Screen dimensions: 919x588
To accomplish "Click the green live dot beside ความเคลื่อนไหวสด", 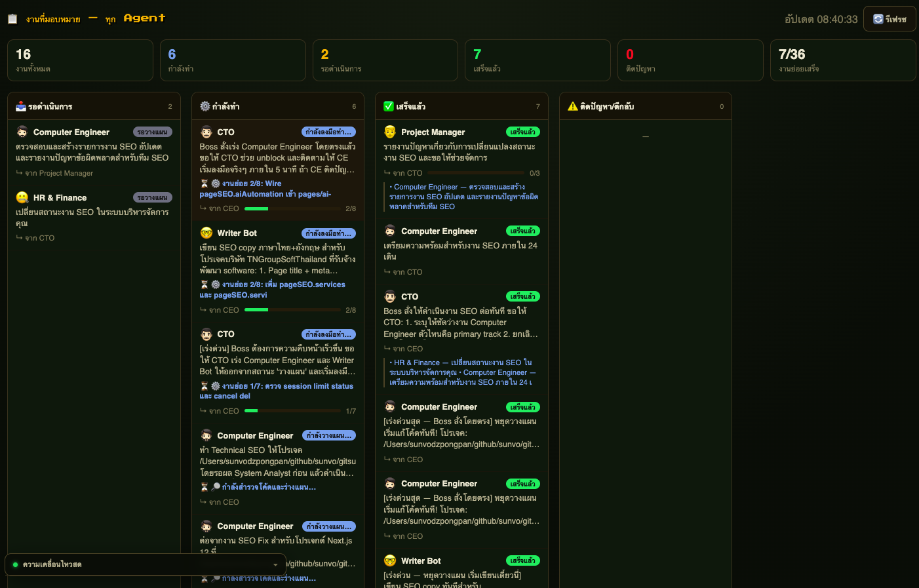I will [x=15, y=564].
